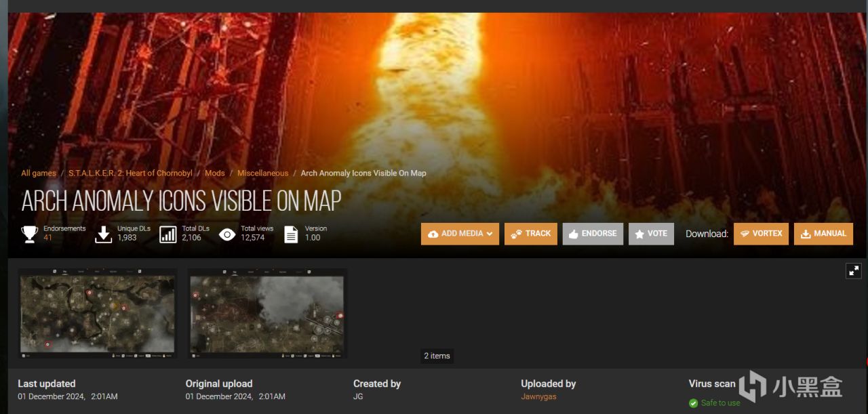Open the Miscellaneous category breadcrumb
The image size is (868, 414).
pyautogui.click(x=262, y=173)
